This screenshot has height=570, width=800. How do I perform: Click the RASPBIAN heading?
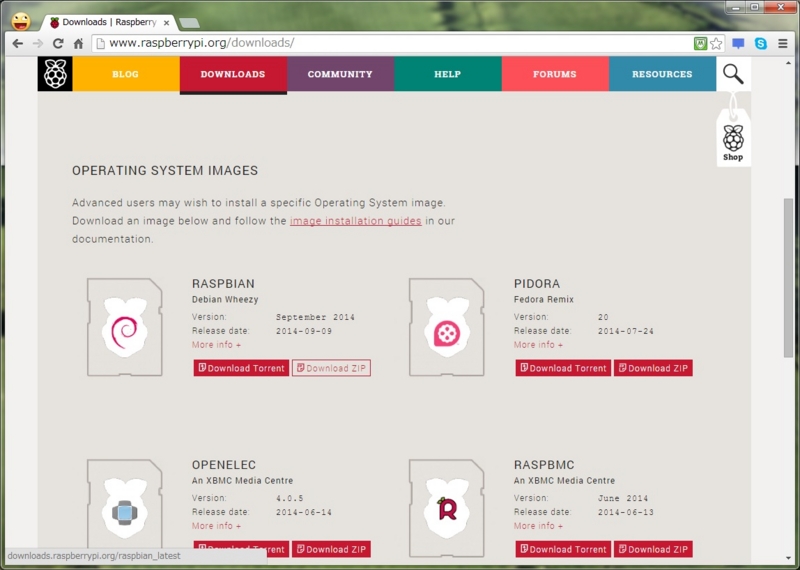(223, 284)
